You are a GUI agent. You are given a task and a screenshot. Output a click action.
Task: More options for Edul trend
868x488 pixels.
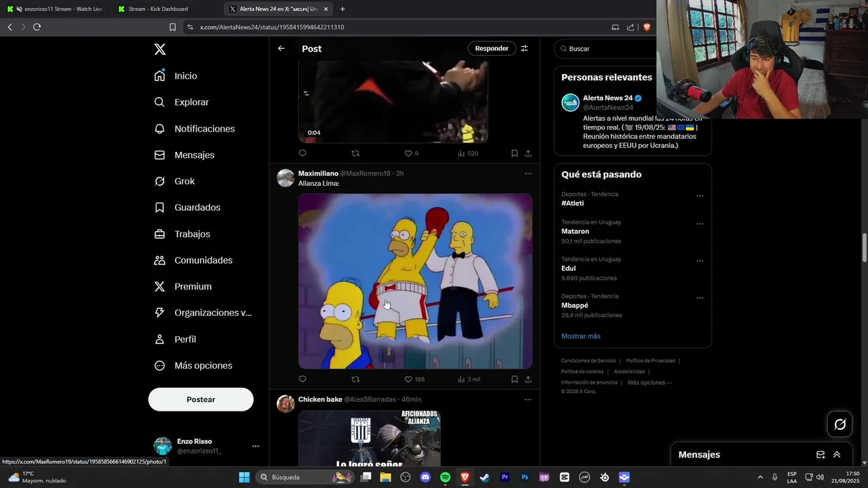tap(700, 261)
